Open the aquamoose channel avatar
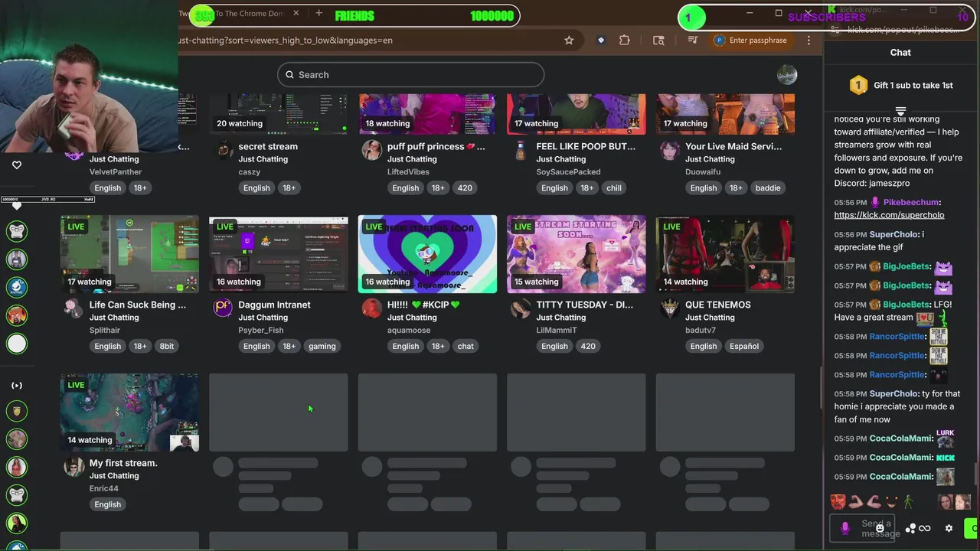 pos(372,308)
